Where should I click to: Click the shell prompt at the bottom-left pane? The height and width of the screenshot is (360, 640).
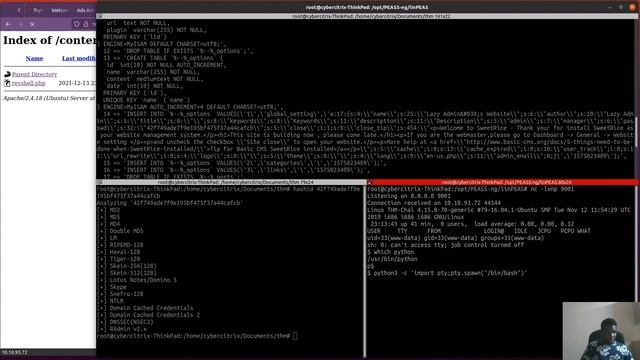pyautogui.click(x=197, y=336)
